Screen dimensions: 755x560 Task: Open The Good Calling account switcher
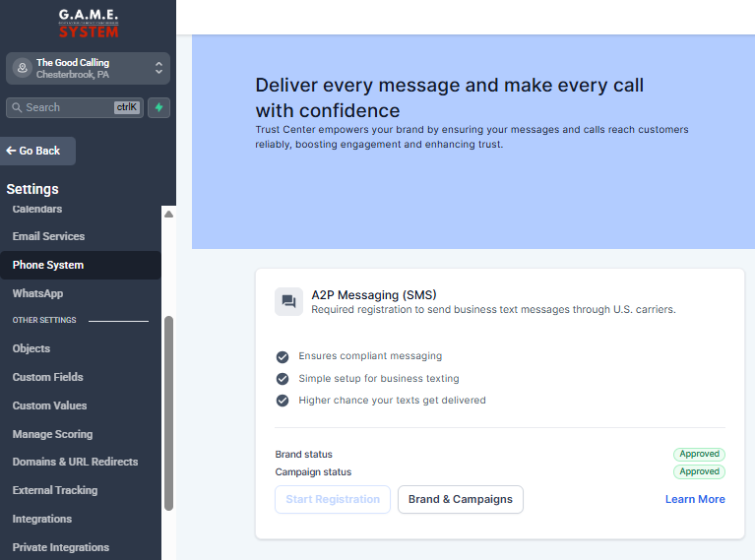point(89,68)
